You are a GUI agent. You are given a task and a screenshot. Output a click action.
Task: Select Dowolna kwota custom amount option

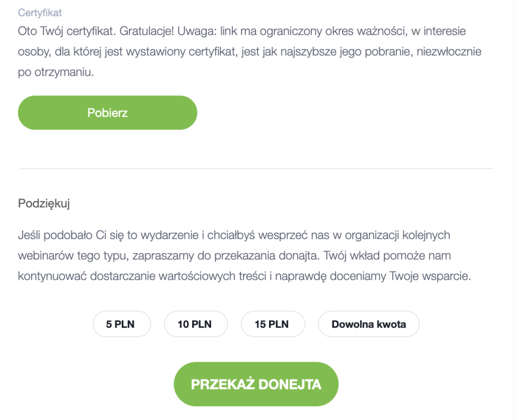[369, 324]
